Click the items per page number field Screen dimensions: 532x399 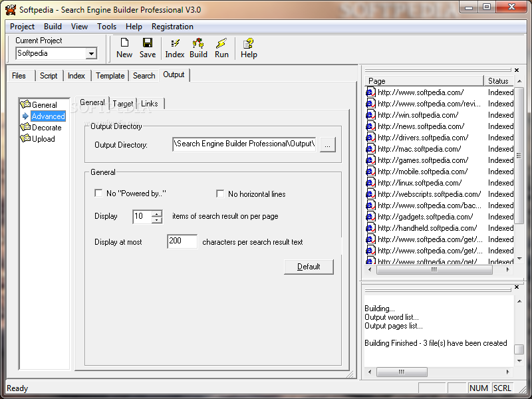pyautogui.click(x=142, y=217)
